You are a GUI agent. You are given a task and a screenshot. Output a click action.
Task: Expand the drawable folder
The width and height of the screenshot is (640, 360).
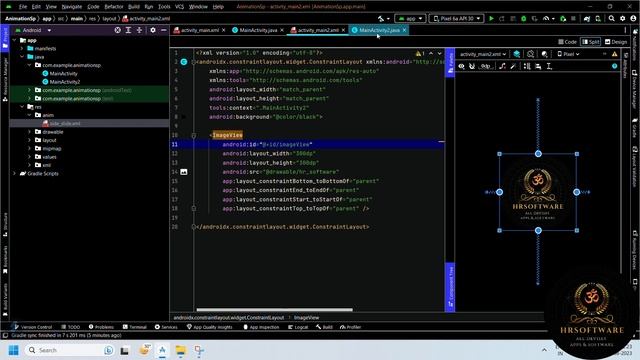(x=29, y=132)
